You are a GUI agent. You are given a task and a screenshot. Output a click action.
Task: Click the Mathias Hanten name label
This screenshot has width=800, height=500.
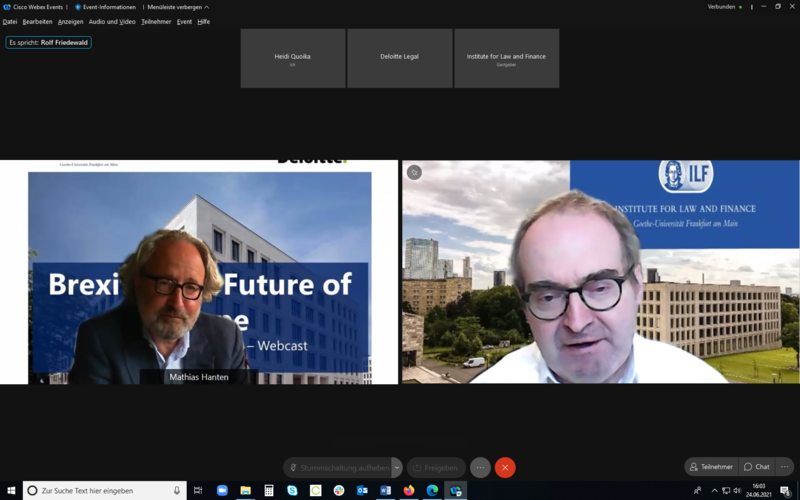pos(199,377)
